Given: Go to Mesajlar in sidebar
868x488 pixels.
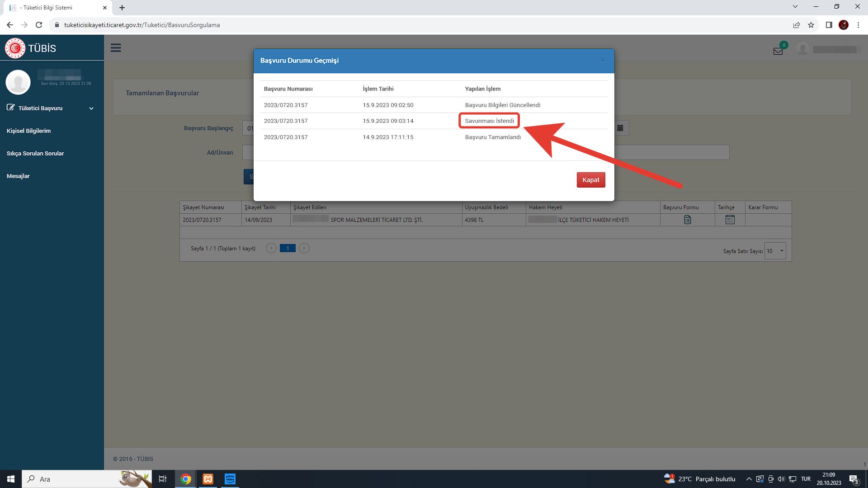Looking at the screenshot, I should tap(18, 176).
